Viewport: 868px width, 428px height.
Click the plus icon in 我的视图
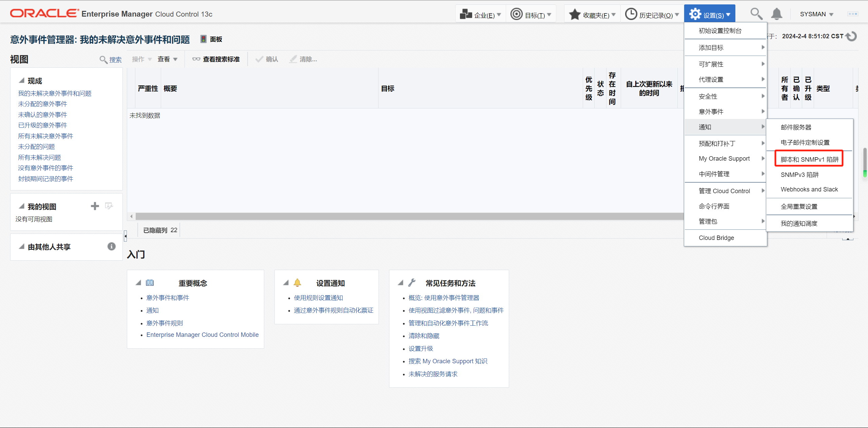95,206
